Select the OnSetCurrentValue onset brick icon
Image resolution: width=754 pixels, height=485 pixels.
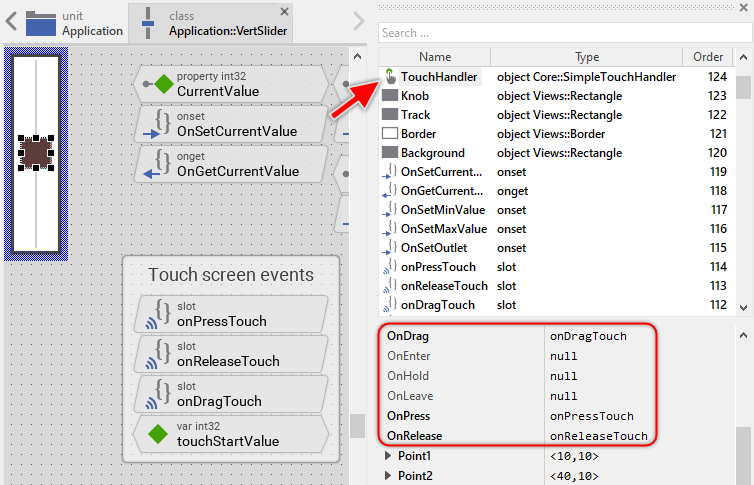pos(156,124)
